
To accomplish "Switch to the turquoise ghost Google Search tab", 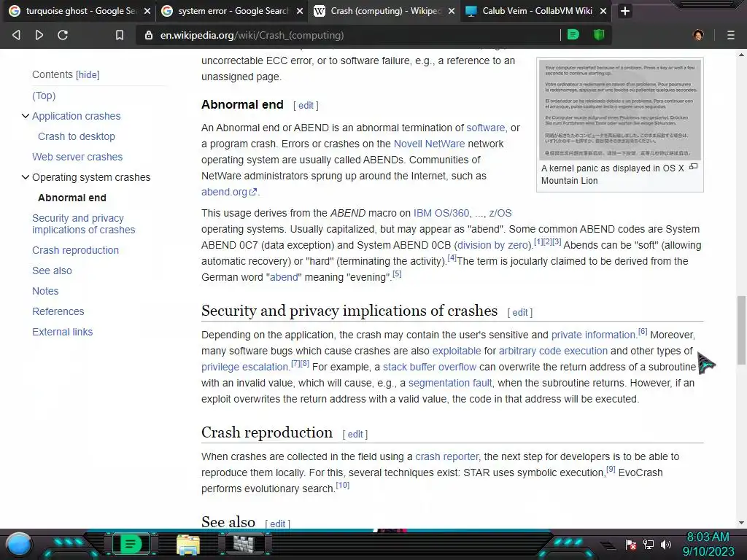I will [x=79, y=11].
